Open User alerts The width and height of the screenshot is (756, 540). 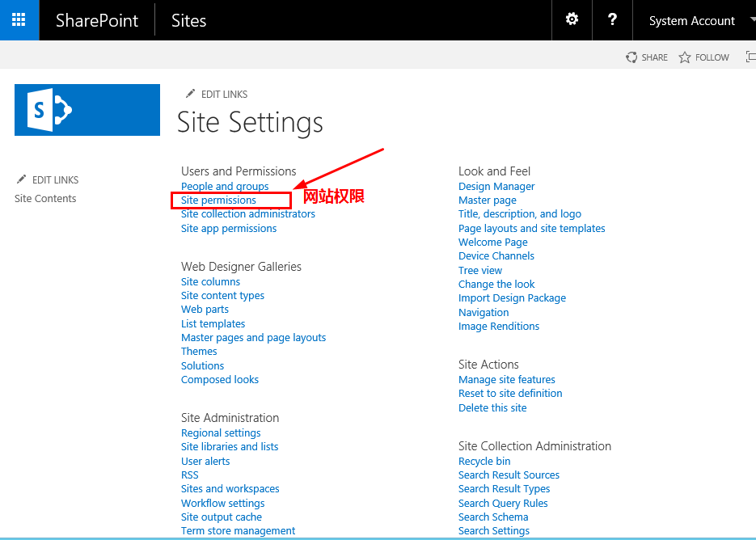click(205, 461)
